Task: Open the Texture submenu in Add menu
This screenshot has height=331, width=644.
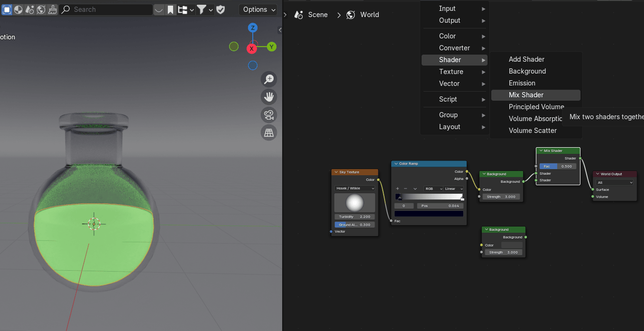Action: click(x=451, y=72)
